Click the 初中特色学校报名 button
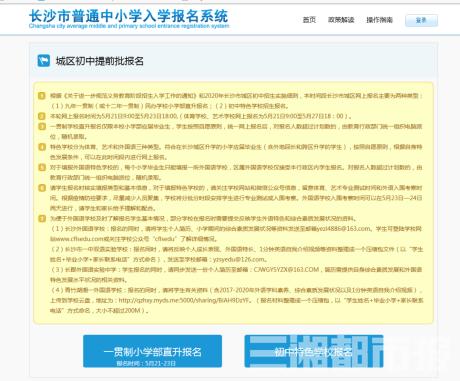Image resolution: width=460 pixels, height=381 pixels. click(314, 351)
